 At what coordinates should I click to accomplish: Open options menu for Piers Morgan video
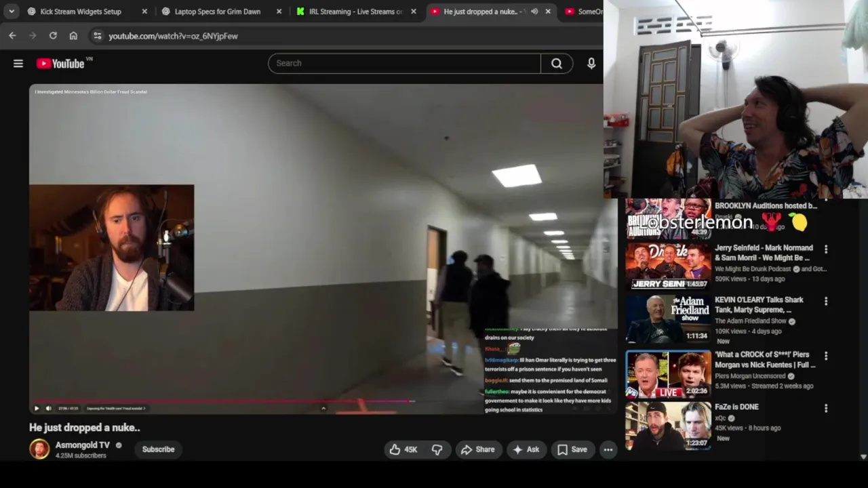[826, 356]
